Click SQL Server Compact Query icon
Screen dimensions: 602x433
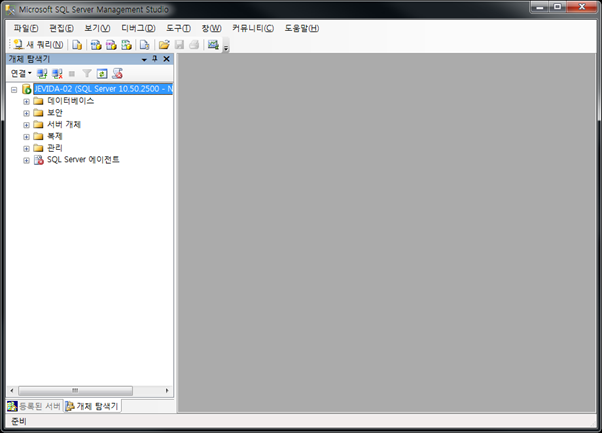pyautogui.click(x=144, y=45)
